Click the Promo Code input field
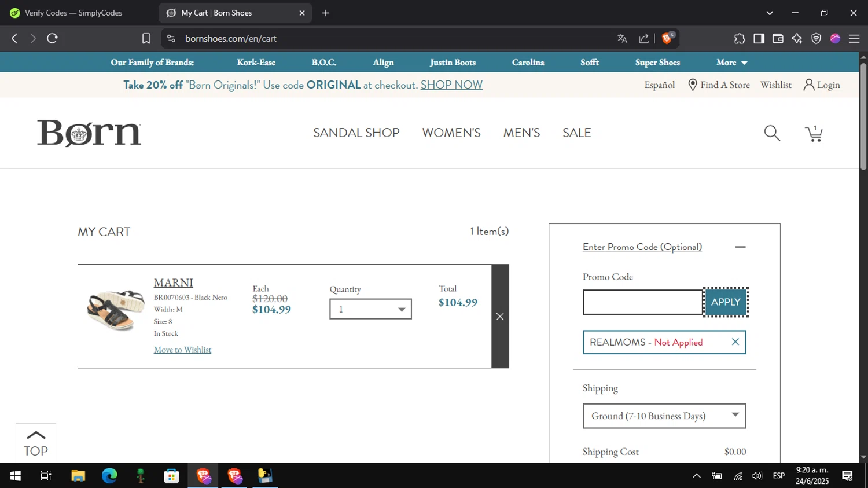 pos(643,302)
